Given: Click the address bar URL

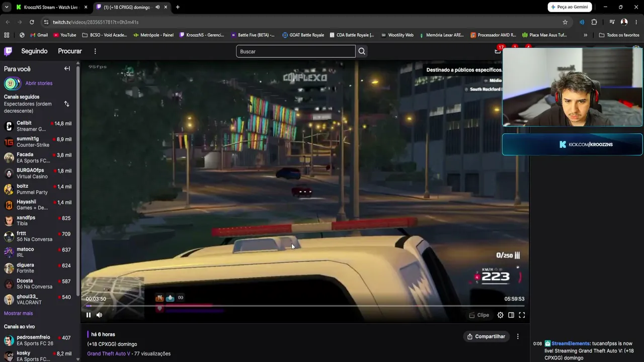Looking at the screenshot, I should [x=96, y=22].
